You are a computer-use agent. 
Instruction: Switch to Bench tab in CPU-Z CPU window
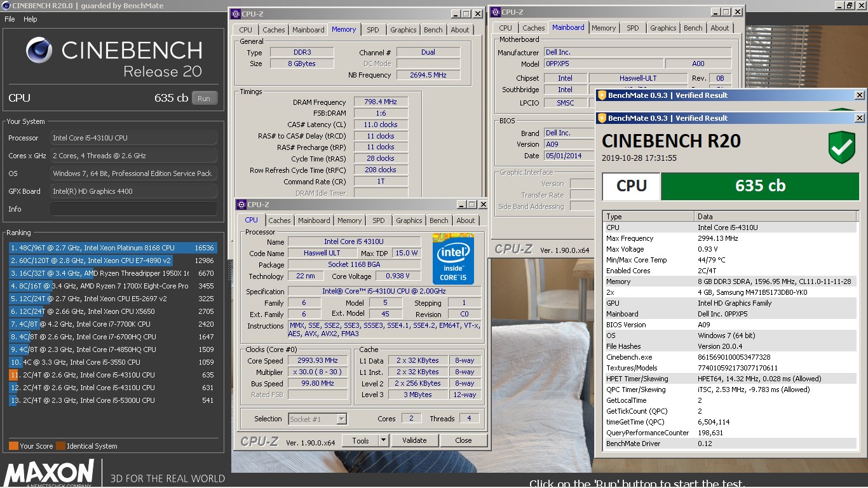pyautogui.click(x=438, y=220)
